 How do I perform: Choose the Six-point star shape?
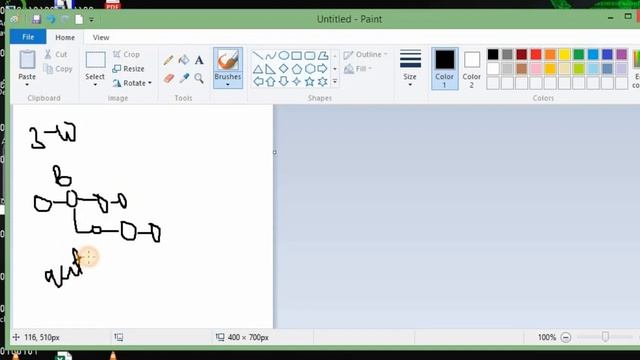pyautogui.click(x=323, y=82)
